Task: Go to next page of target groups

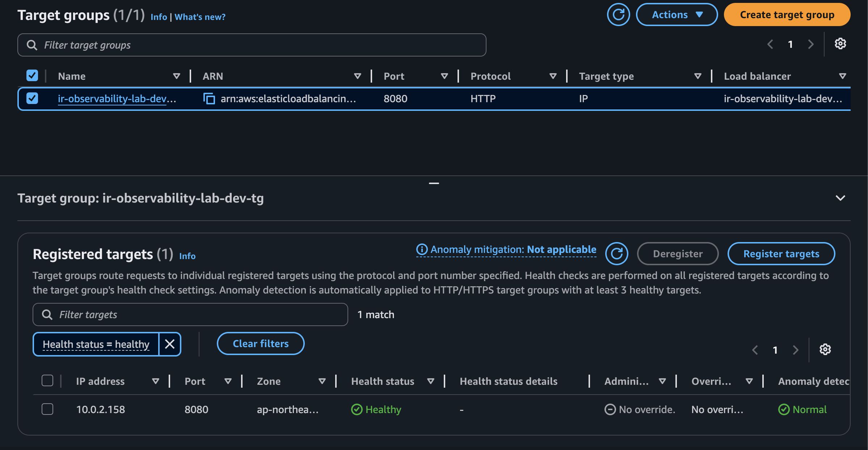Action: pyautogui.click(x=810, y=44)
